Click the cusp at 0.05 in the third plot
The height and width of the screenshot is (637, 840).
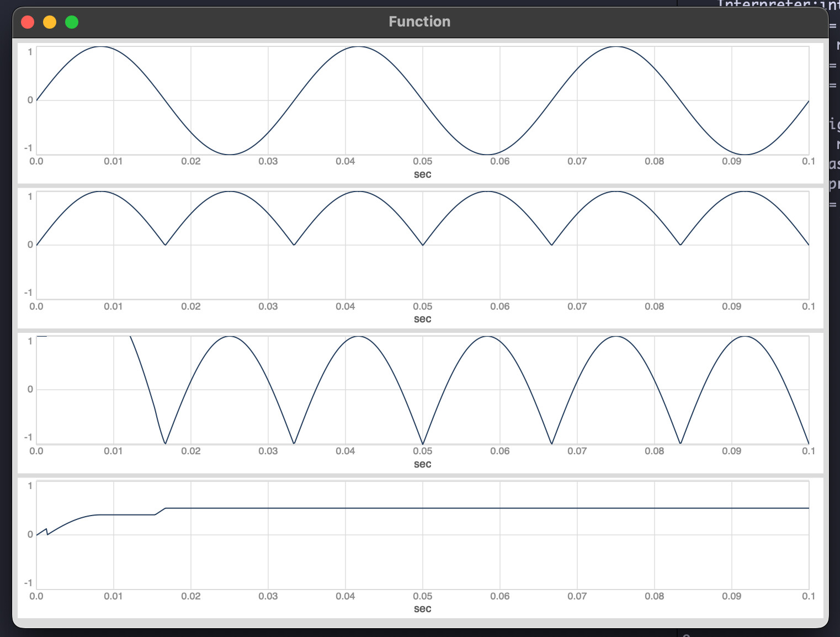coord(423,444)
